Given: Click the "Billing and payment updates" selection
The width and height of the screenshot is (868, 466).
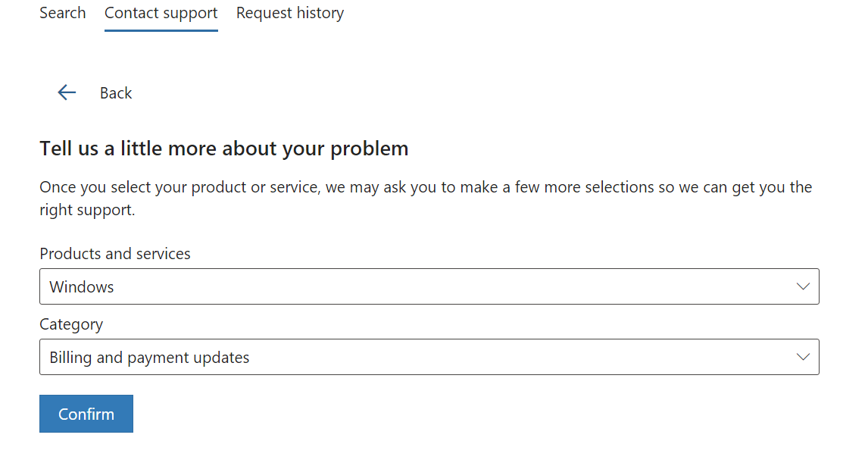Looking at the screenshot, I should point(149,358).
